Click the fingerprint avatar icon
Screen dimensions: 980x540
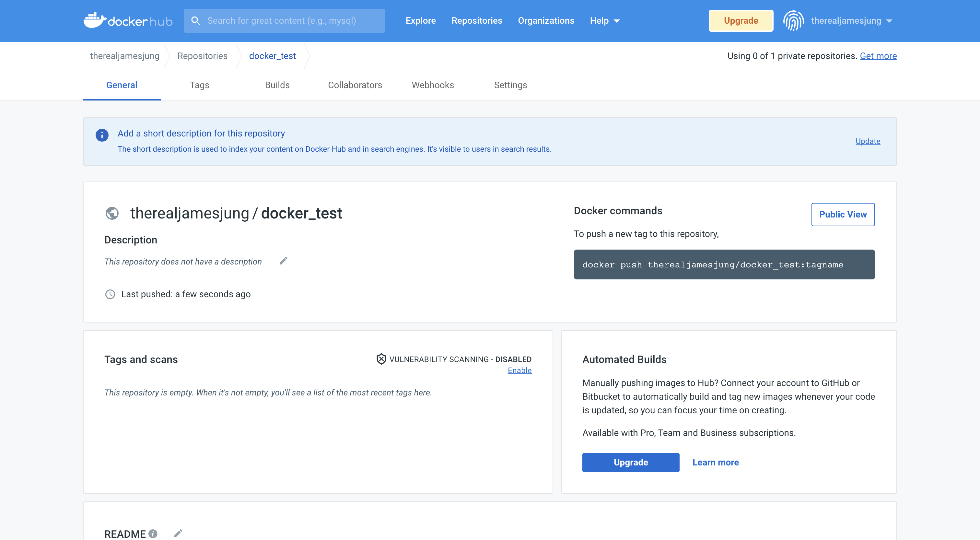pos(793,20)
